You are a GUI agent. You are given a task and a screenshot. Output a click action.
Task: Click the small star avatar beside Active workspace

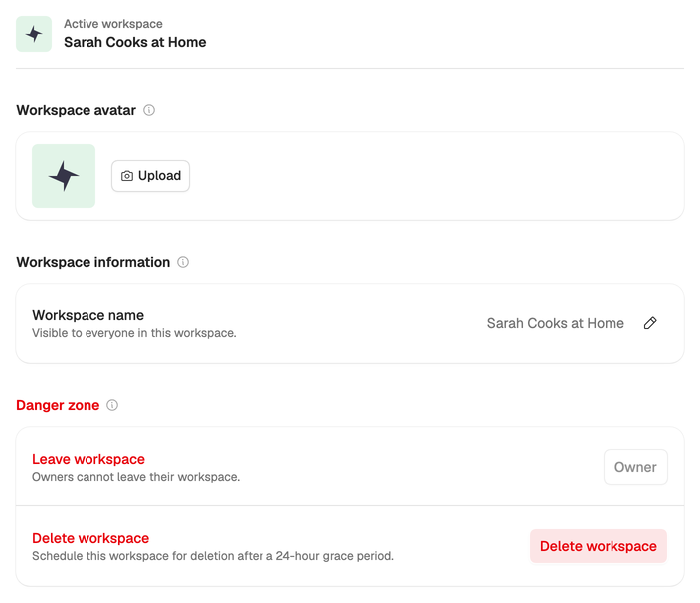pos(34,34)
